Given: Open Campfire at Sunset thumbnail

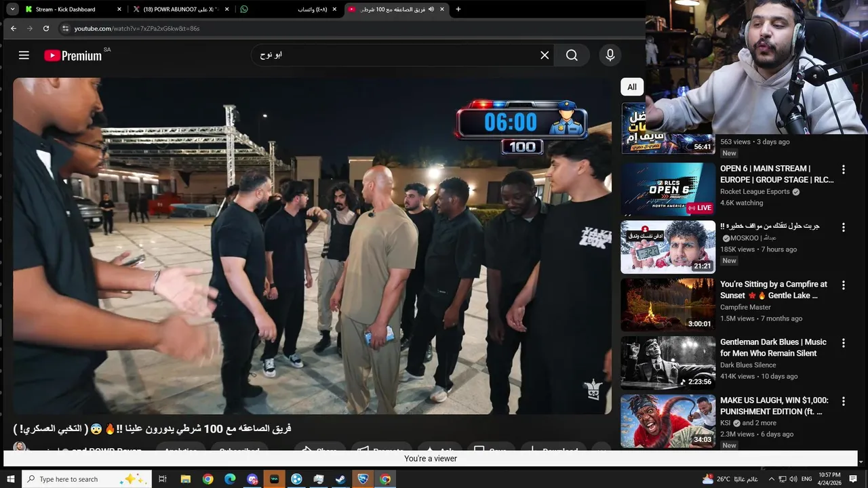Looking at the screenshot, I should pos(668,305).
